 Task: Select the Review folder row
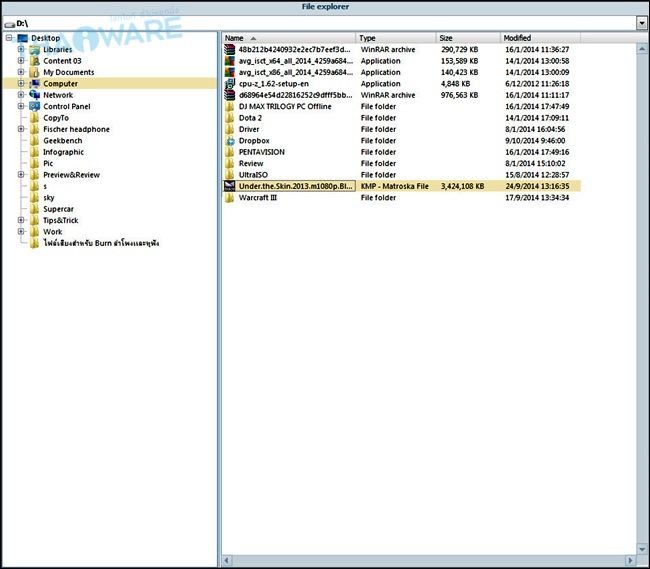tap(401, 163)
